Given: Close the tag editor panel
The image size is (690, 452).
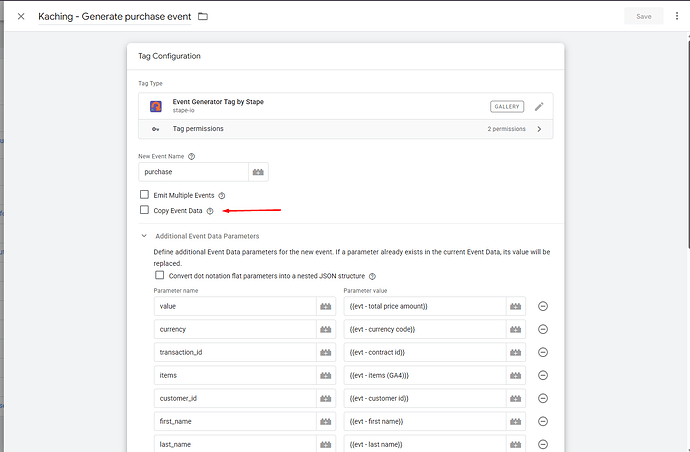Looking at the screenshot, I should click(x=21, y=16).
